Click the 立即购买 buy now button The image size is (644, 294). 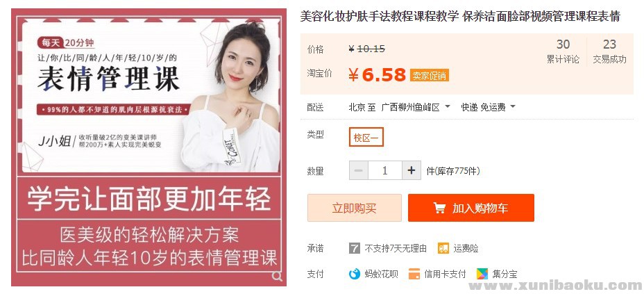(355, 208)
